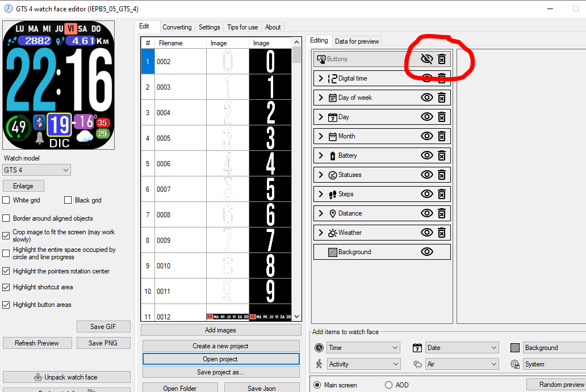The width and height of the screenshot is (586, 392).
Task: Click the image list scrollbar thumb
Action: (297, 55)
